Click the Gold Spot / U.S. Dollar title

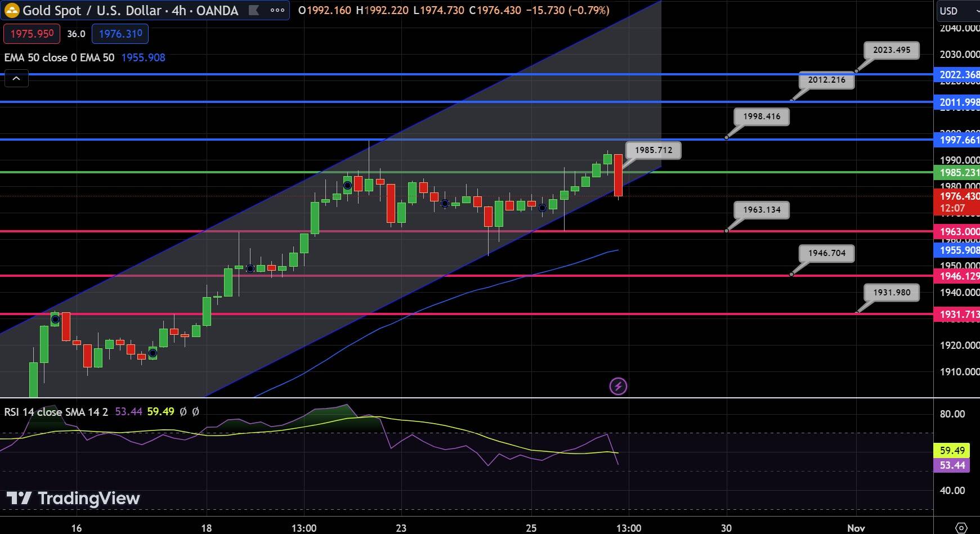92,10
